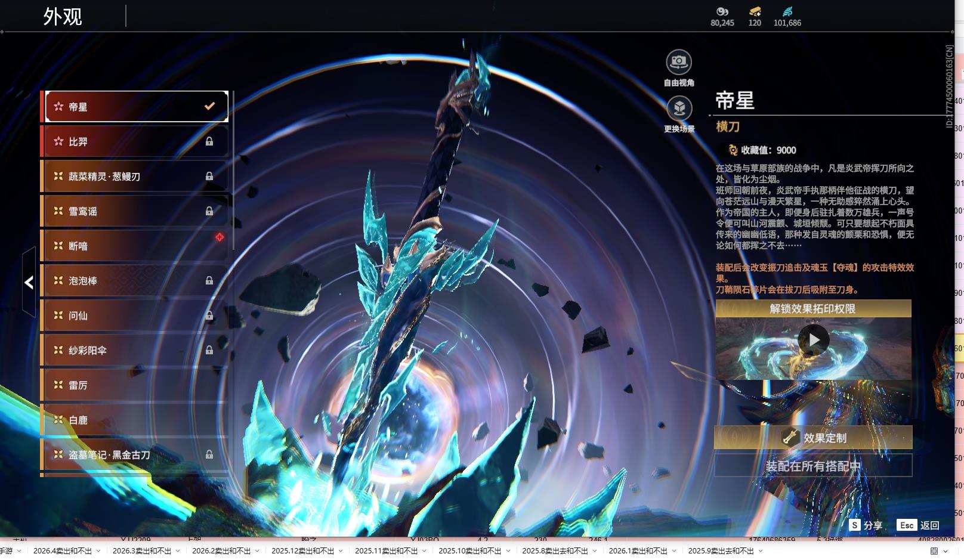Click the red star icon beside 比羿

58,141
